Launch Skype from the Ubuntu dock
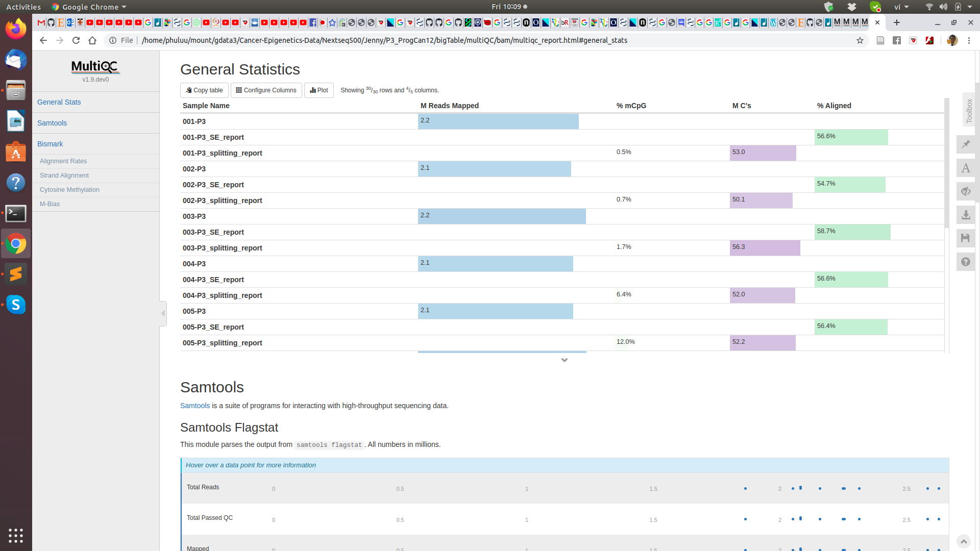This screenshot has height=551, width=980. coord(16,305)
